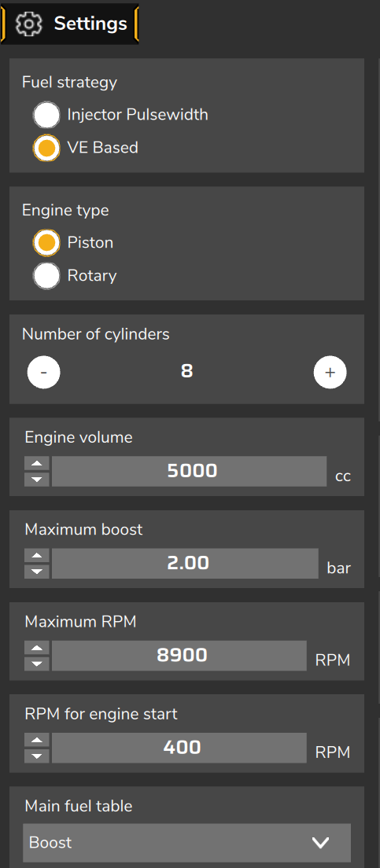Increment Maximum boost using up arrow
Viewport: 380px width, 868px height.
coord(37,556)
